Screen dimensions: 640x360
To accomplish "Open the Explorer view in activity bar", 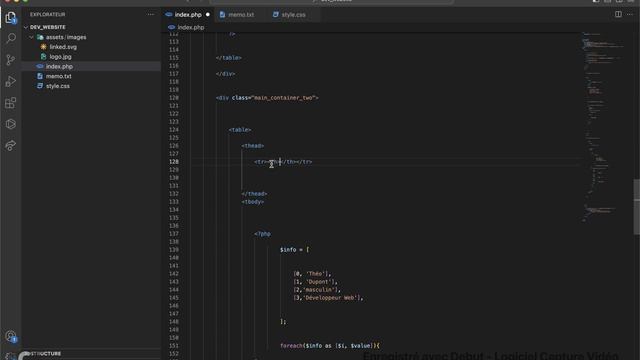I will tap(11, 18).
